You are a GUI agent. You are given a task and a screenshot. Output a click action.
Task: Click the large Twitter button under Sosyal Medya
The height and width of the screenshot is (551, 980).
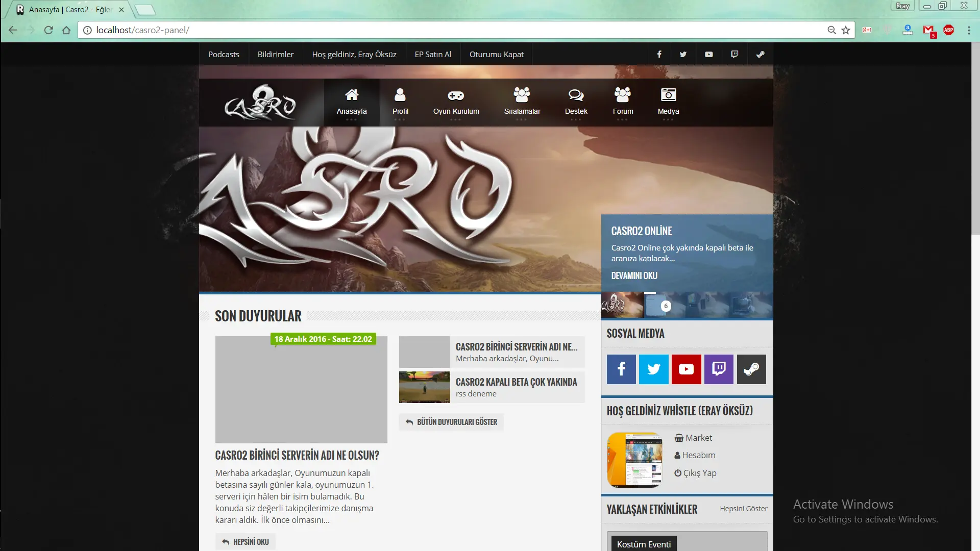(x=654, y=369)
